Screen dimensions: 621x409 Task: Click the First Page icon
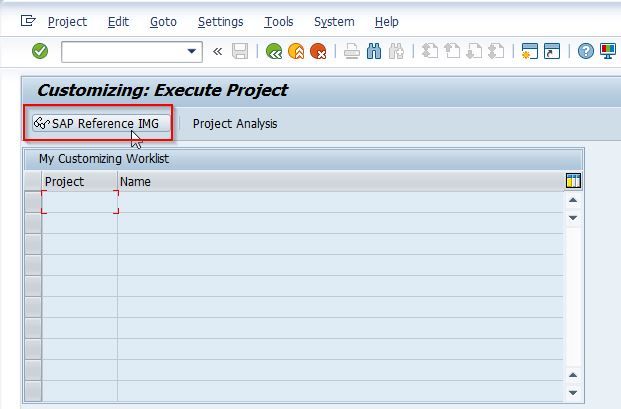pos(430,51)
